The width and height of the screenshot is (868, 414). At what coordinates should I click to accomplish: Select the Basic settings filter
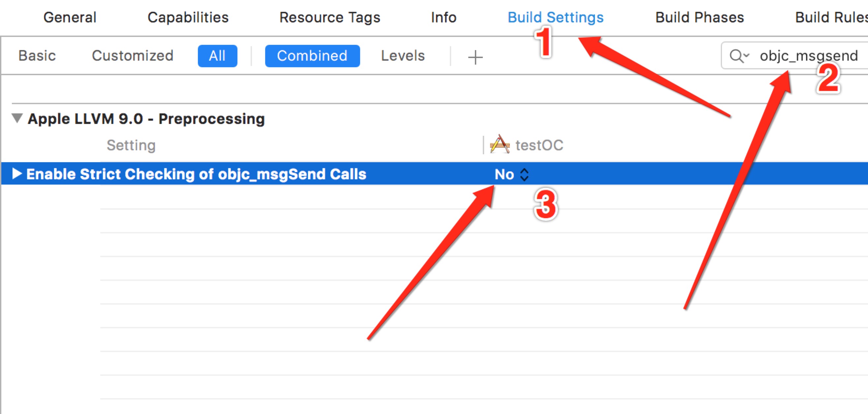click(x=37, y=56)
